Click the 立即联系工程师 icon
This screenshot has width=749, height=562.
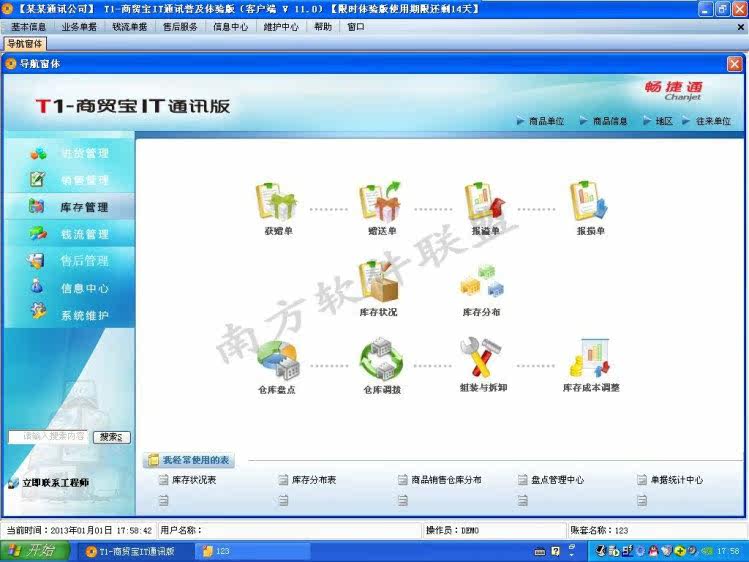[13, 483]
